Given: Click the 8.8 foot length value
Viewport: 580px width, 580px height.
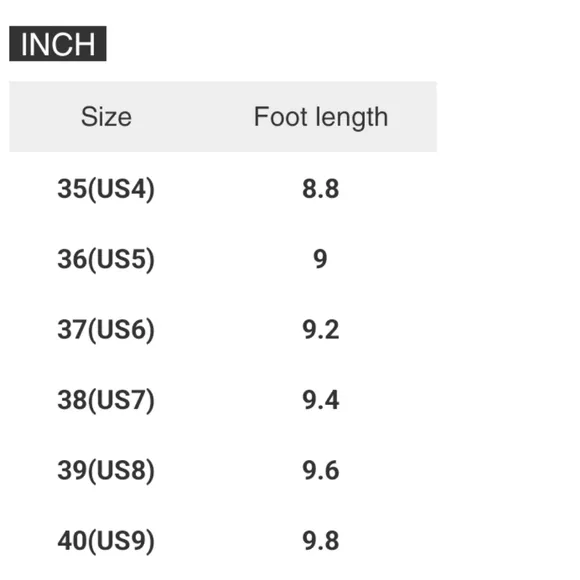Looking at the screenshot, I should 320,189.
